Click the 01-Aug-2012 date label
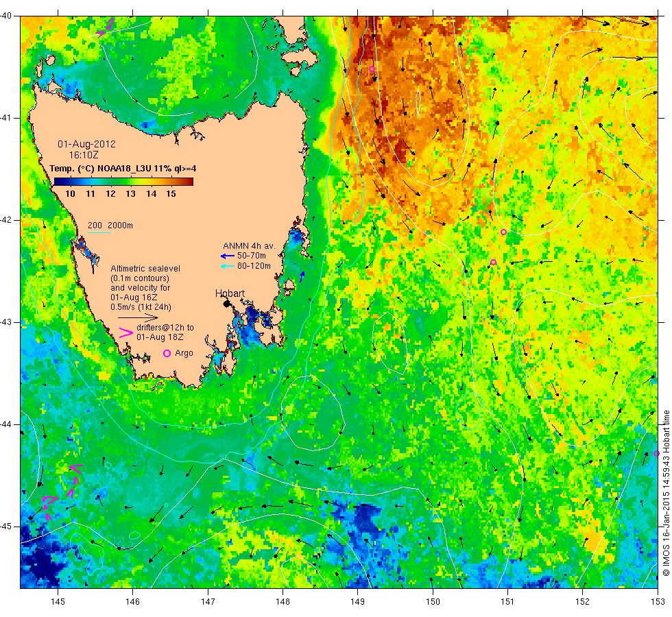The width and height of the screenshot is (672, 617). pyautogui.click(x=86, y=144)
